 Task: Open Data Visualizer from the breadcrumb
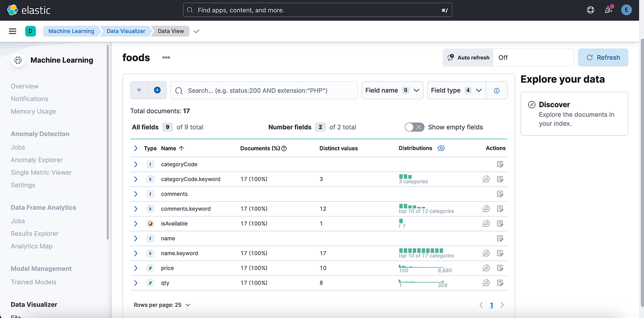point(125,31)
